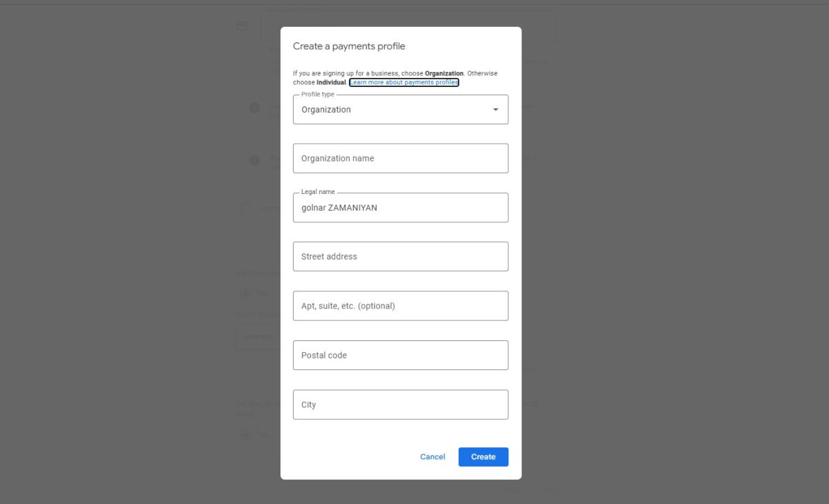The width and height of the screenshot is (829, 504).
Task: Select Yes radio under 'Get tips' email question
Action: [x=245, y=434]
